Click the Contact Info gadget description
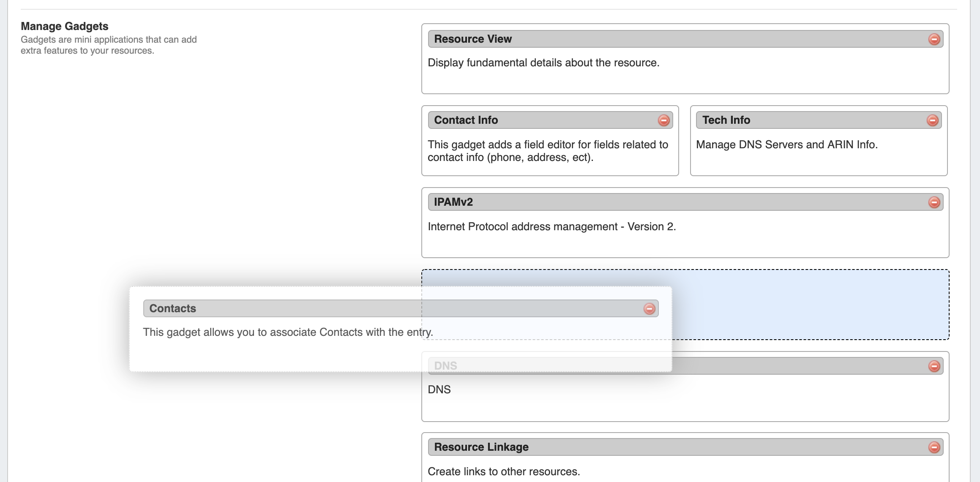Image resolution: width=980 pixels, height=482 pixels. pos(548,151)
